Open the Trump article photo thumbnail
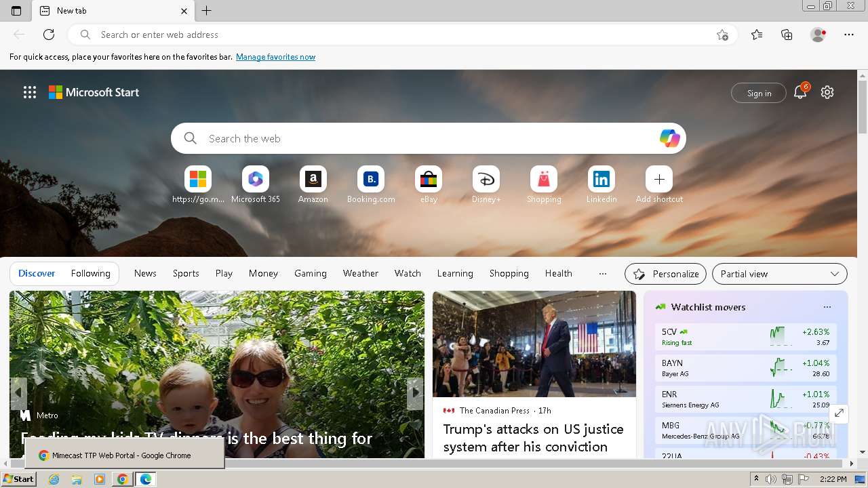This screenshot has width=868, height=488. [x=534, y=344]
